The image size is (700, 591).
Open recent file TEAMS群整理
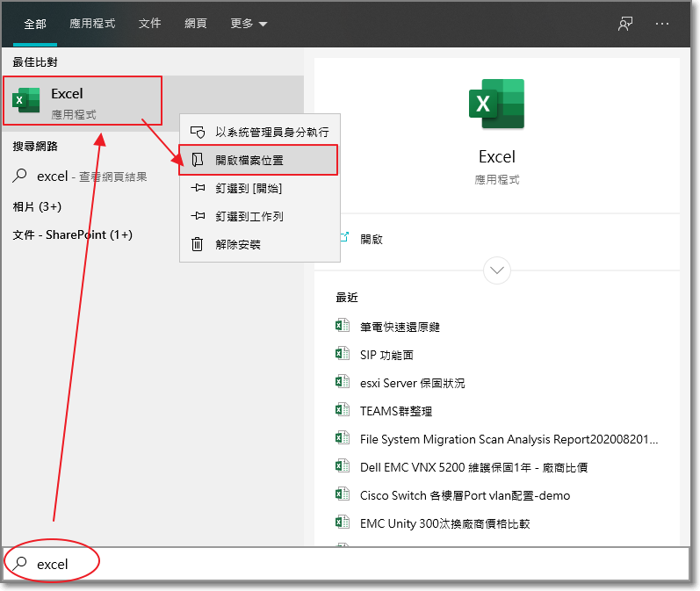(396, 411)
